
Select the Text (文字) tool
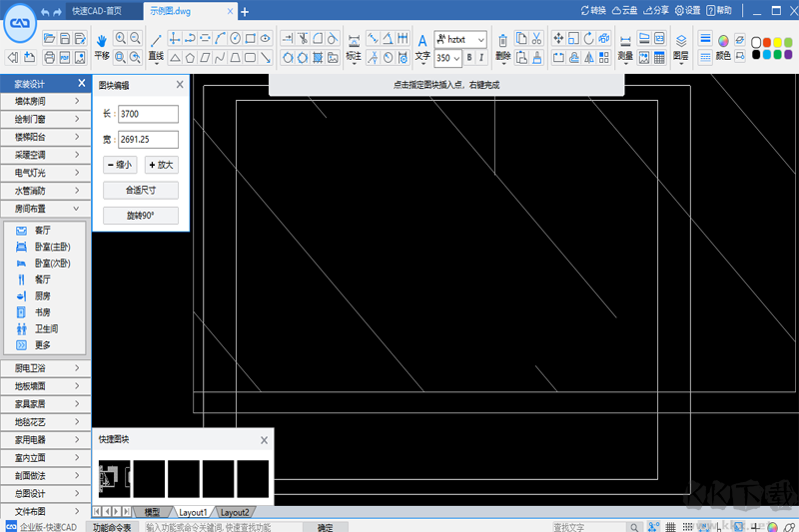tap(422, 40)
